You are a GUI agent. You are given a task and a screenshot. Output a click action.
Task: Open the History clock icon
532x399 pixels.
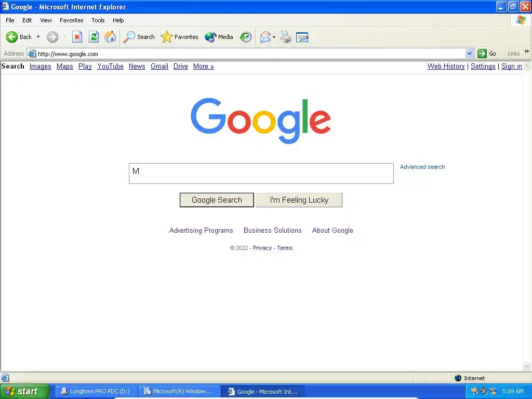[246, 37]
